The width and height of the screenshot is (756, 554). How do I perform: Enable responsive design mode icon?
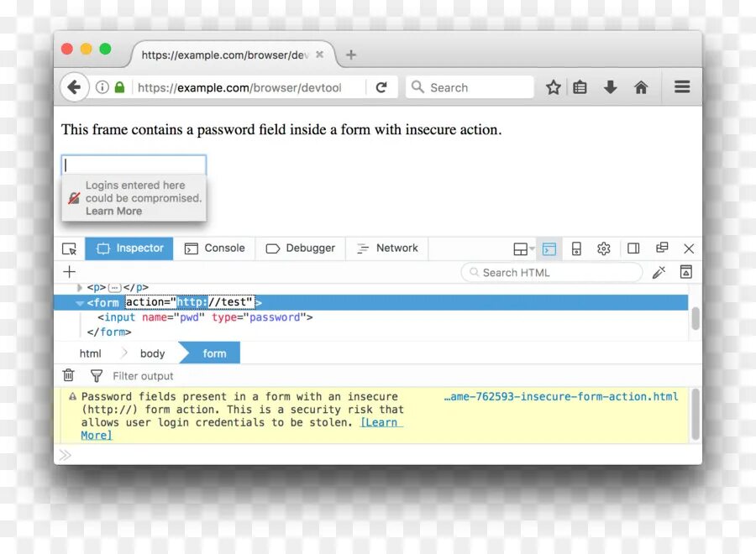576,248
